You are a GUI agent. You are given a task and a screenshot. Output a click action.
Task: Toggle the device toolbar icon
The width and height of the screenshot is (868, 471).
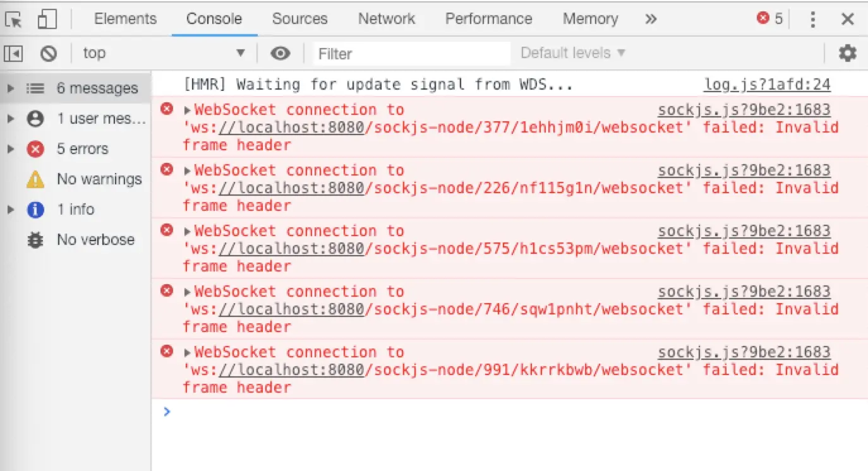pos(47,20)
